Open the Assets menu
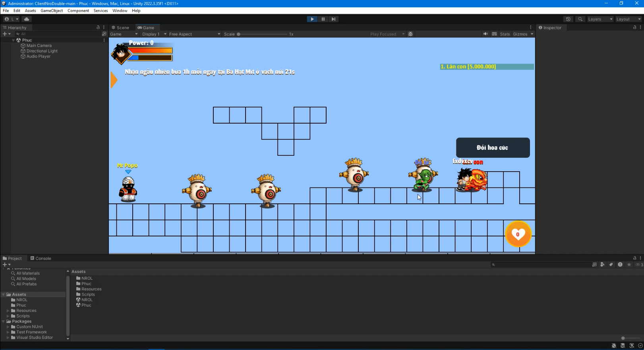Viewport: 644px width, 350px height. [30, 11]
